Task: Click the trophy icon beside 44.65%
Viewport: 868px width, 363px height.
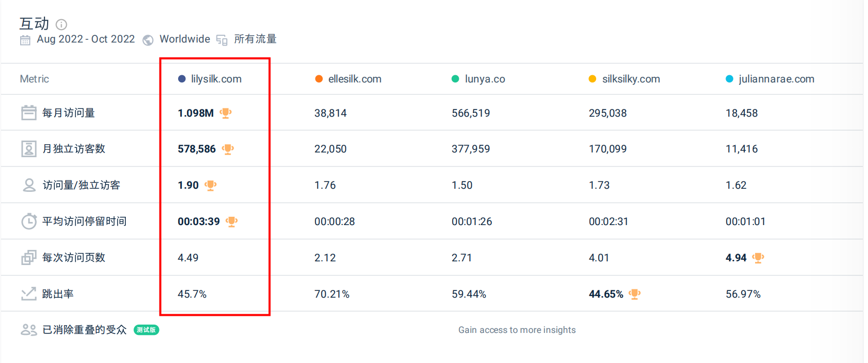Action: click(x=635, y=295)
